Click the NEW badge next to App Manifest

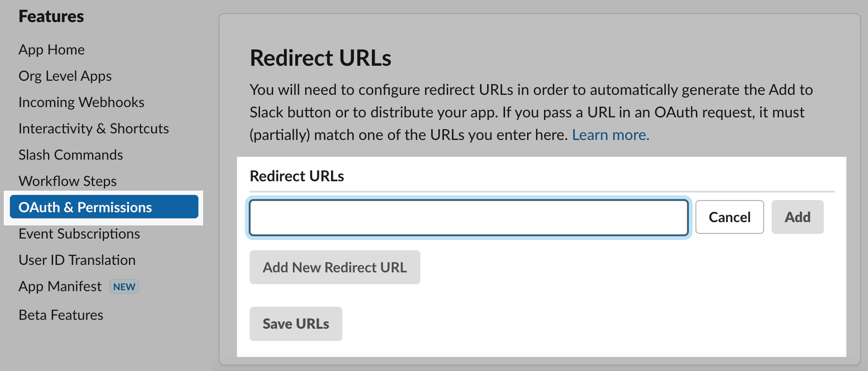(124, 286)
